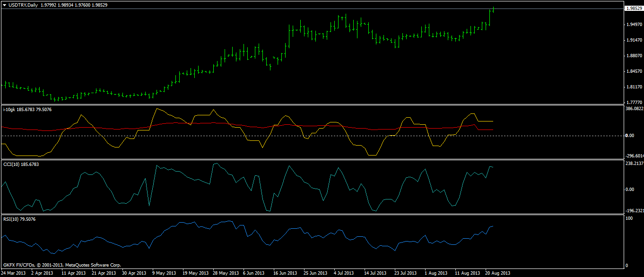Click the current price tag 1.98529

tap(634, 9)
